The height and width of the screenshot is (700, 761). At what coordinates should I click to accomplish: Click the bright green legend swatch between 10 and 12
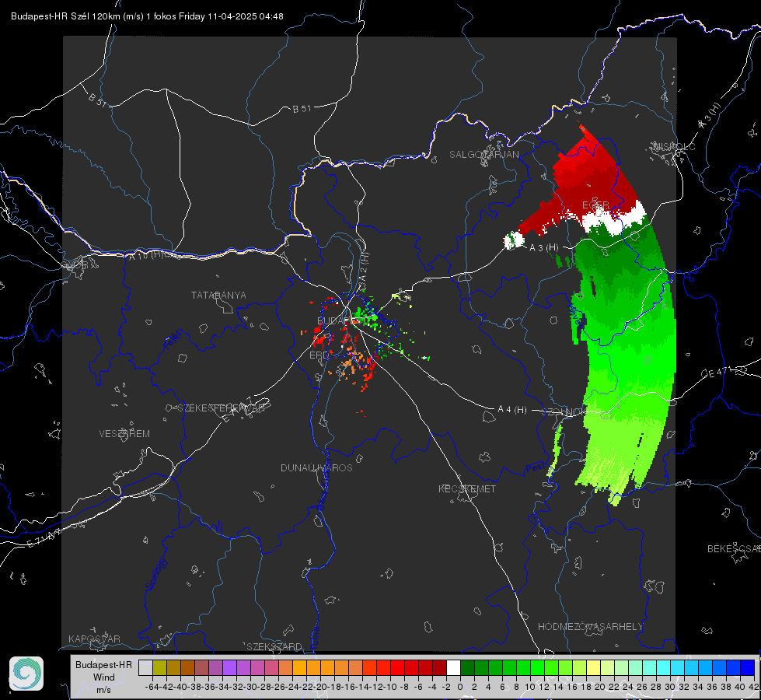click(537, 667)
